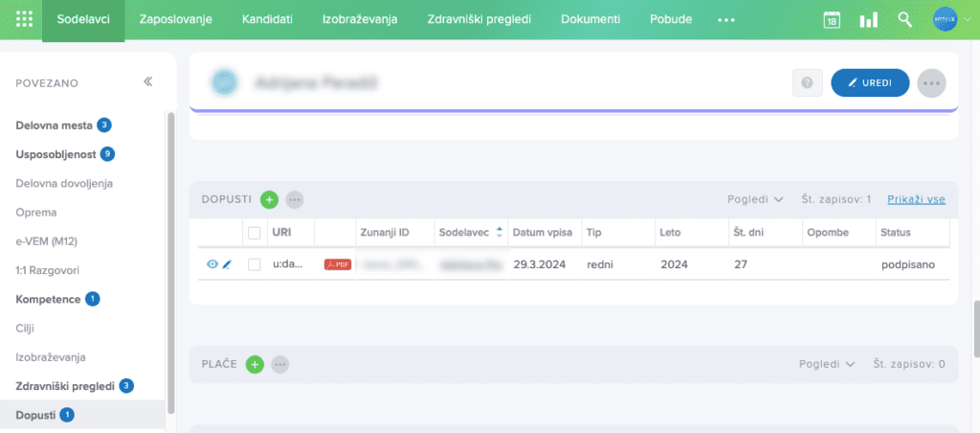Collapse the Povezano sidebar panel
This screenshot has width=980, height=433.
(x=148, y=82)
